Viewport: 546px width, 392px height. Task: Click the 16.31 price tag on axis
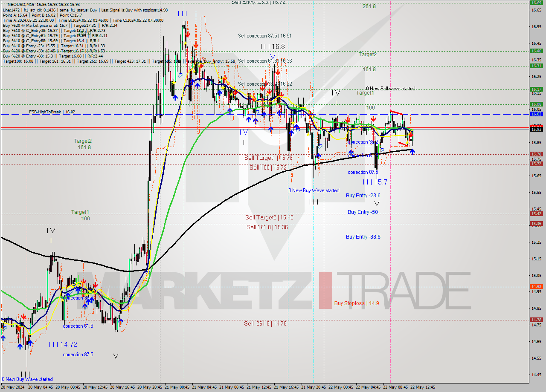[x=536, y=66]
